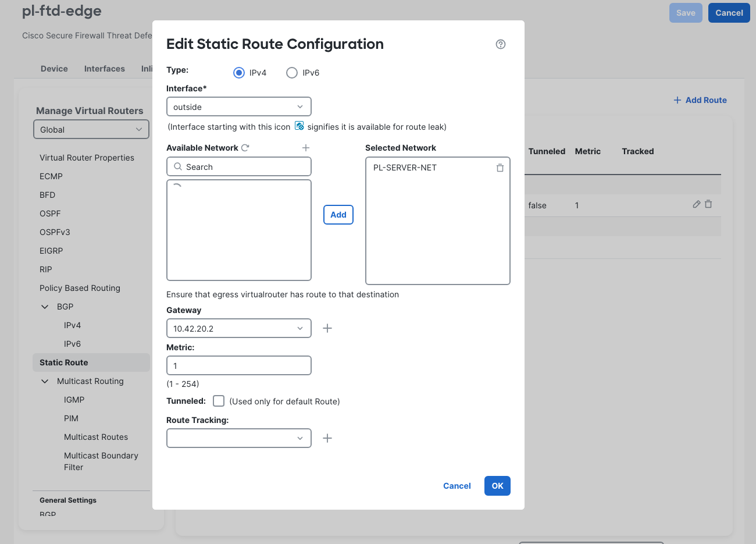This screenshot has width=756, height=544.
Task: Remove PL-SERVER-NET from Selected Network
Action: (500, 168)
